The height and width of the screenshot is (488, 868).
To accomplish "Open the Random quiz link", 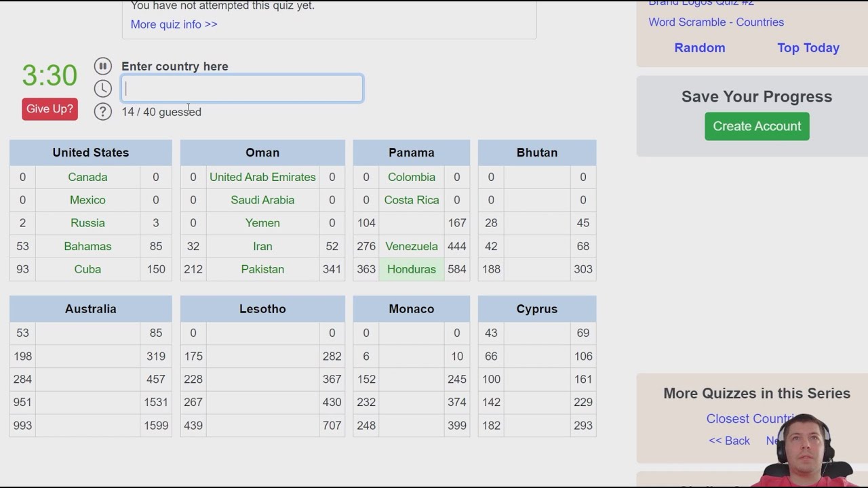I will click(x=700, y=47).
